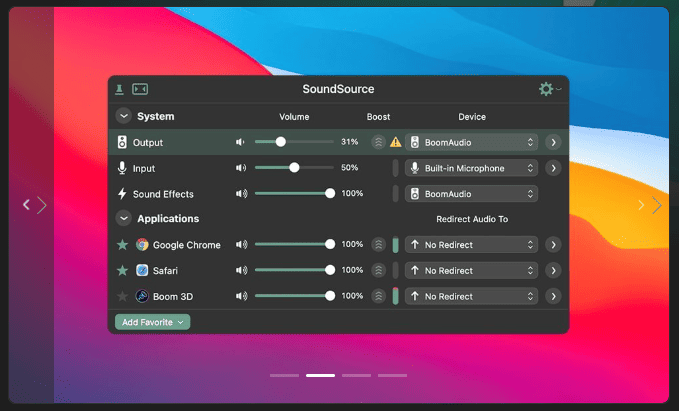Screen dimensions: 679x411
Task: Toggle Boost for Safari
Action: pyautogui.click(x=378, y=270)
